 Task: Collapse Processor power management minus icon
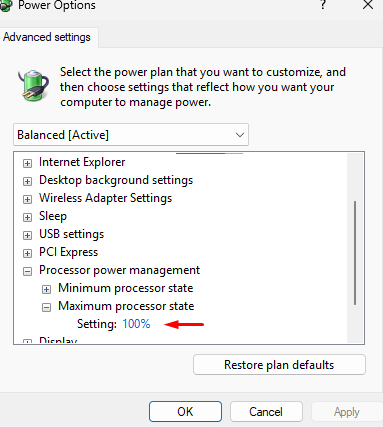(27, 271)
